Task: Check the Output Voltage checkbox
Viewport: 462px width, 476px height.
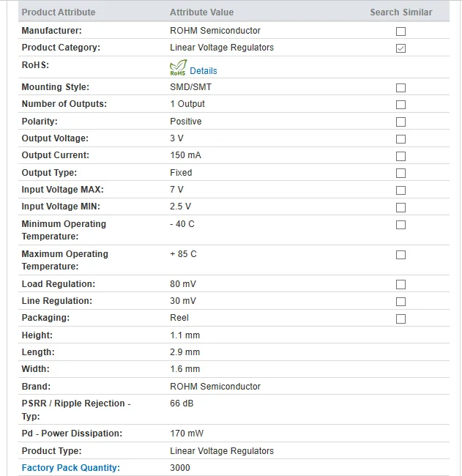Action: 400,139
